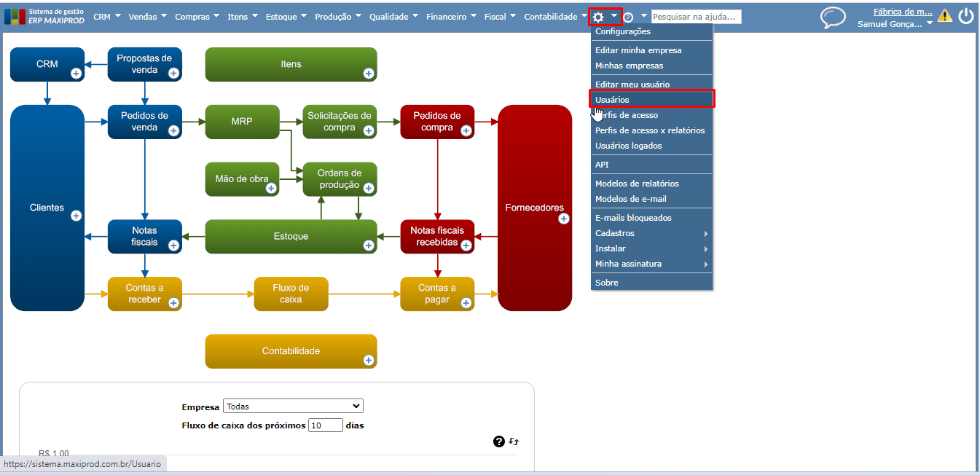Click the plus icon on Notas fiscais box

click(173, 246)
